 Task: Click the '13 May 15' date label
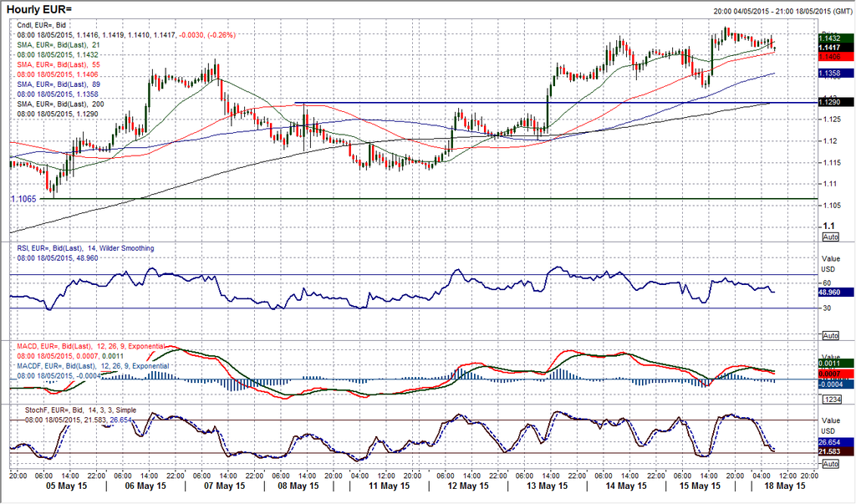click(546, 486)
